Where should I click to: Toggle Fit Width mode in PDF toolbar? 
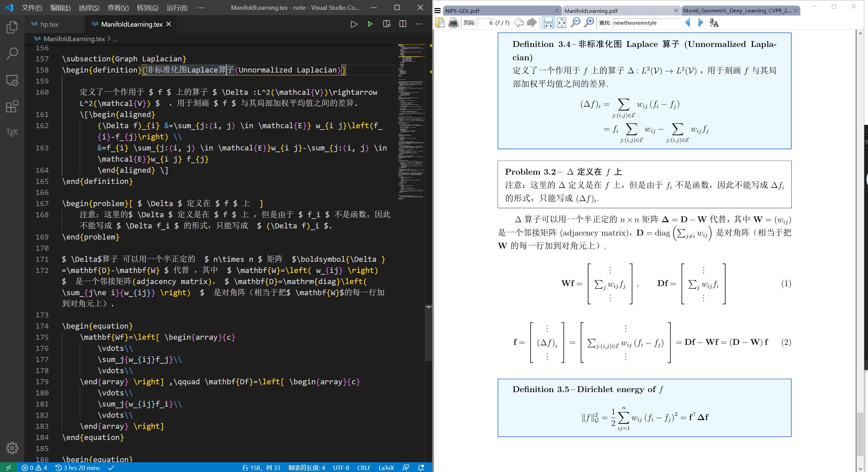click(548, 23)
